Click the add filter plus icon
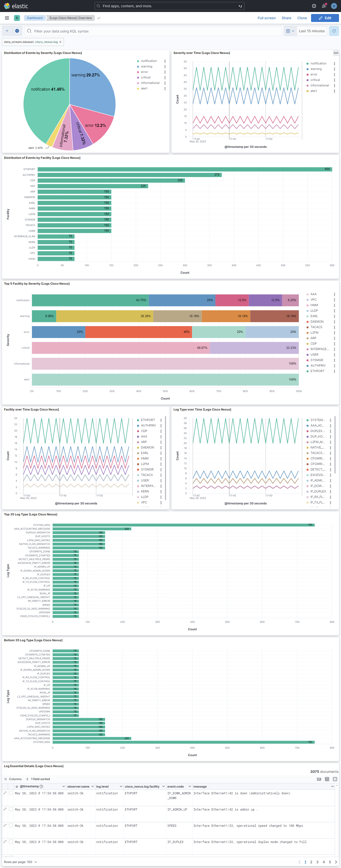Viewport: 341px width, 868px height. (x=17, y=31)
